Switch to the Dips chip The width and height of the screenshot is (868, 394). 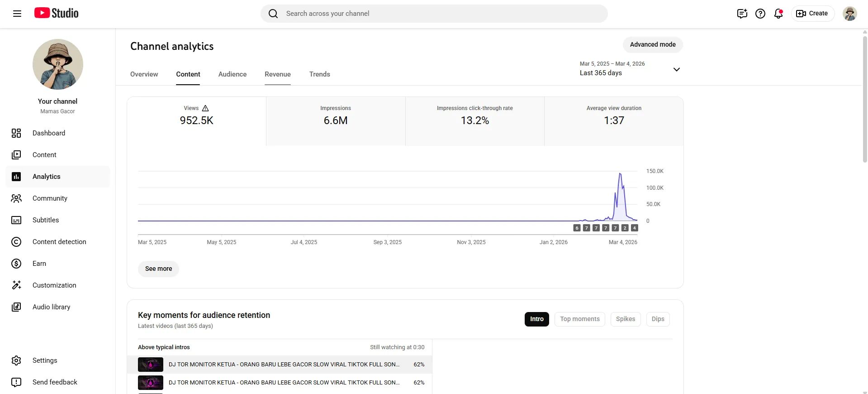(x=658, y=319)
